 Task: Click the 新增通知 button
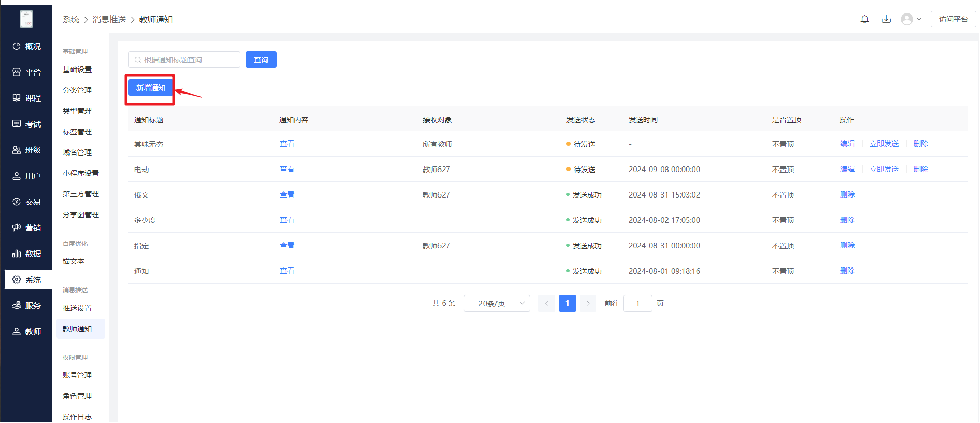(x=150, y=88)
